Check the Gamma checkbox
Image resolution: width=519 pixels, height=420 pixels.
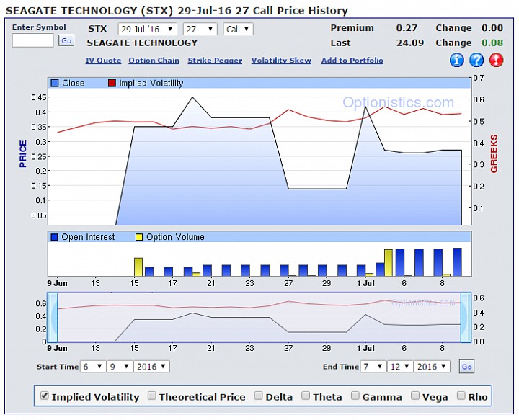pyautogui.click(x=355, y=396)
